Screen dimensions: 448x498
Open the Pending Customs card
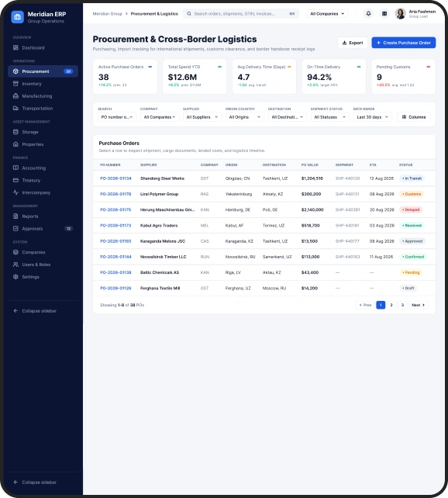tap(403, 77)
